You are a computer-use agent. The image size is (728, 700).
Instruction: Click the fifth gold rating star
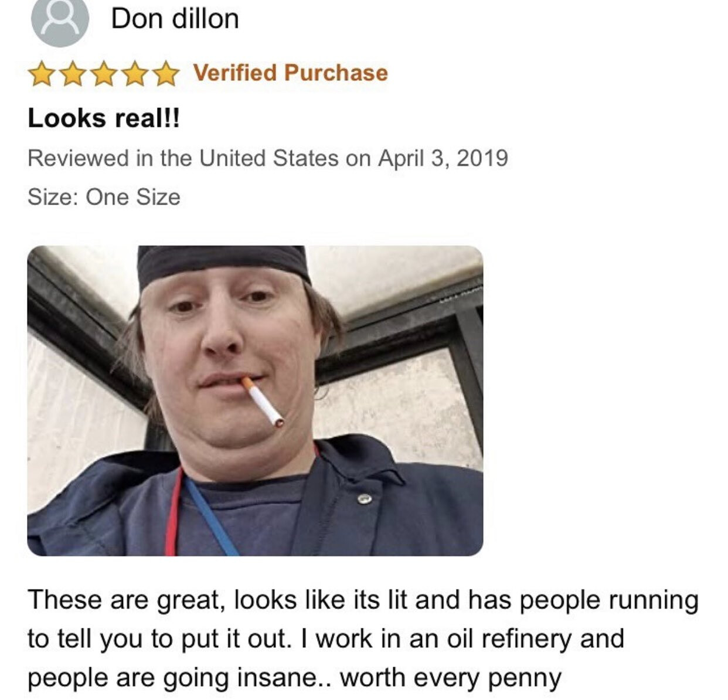tap(166, 74)
